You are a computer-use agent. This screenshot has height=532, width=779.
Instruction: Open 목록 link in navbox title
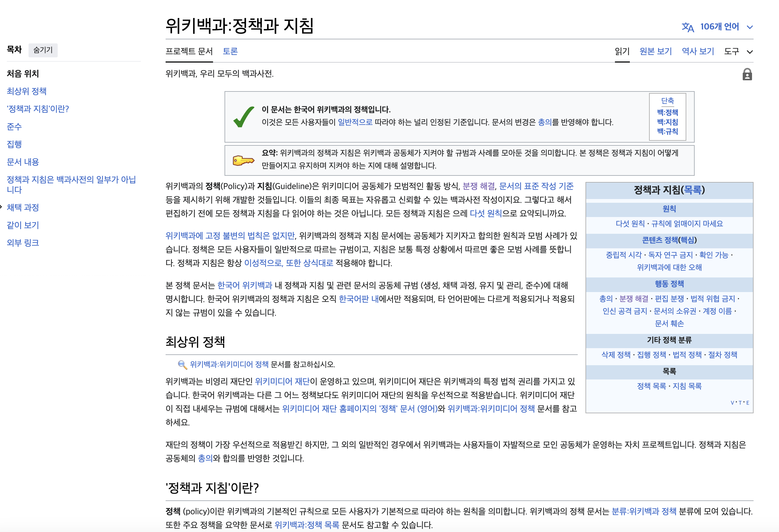pos(692,190)
